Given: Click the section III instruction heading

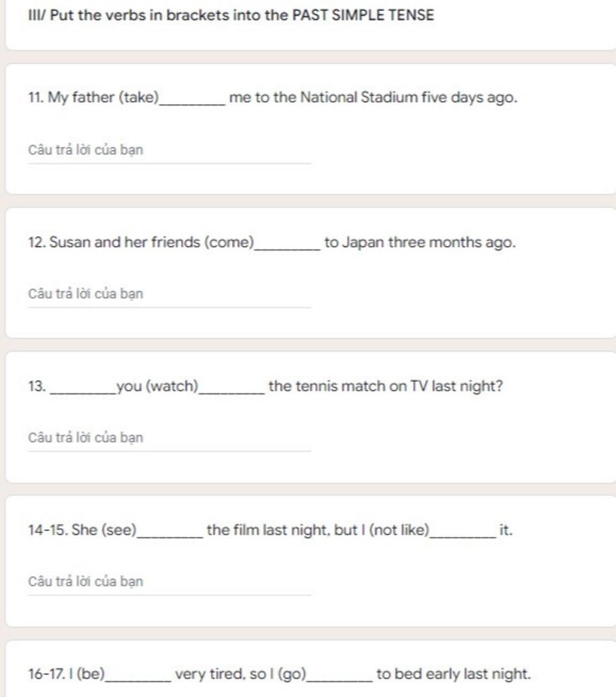Looking at the screenshot, I should click(231, 15).
